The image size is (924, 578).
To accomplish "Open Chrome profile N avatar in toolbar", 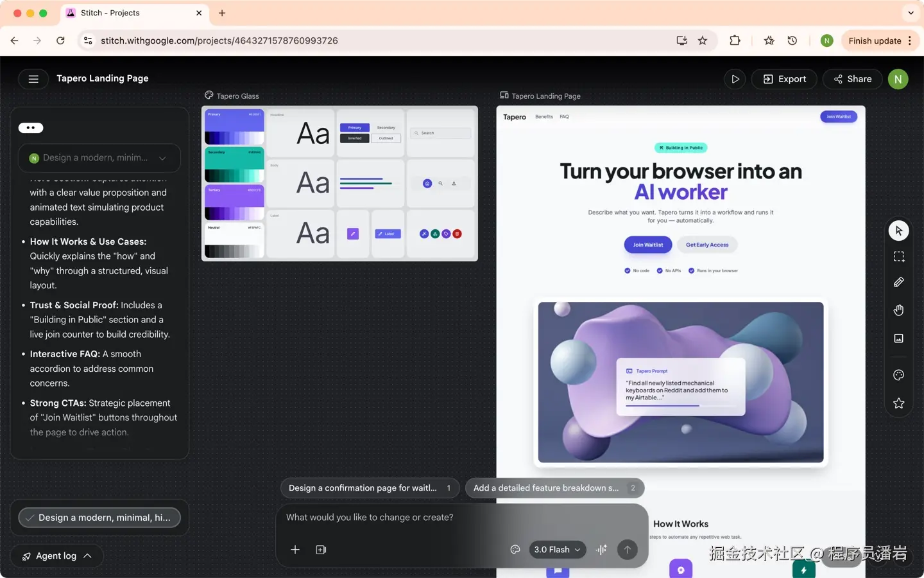I will point(827,40).
